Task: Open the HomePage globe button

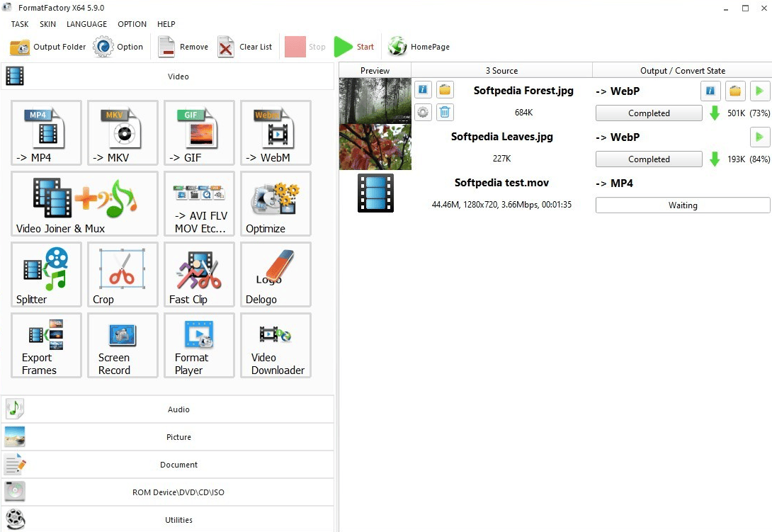Action: point(419,47)
